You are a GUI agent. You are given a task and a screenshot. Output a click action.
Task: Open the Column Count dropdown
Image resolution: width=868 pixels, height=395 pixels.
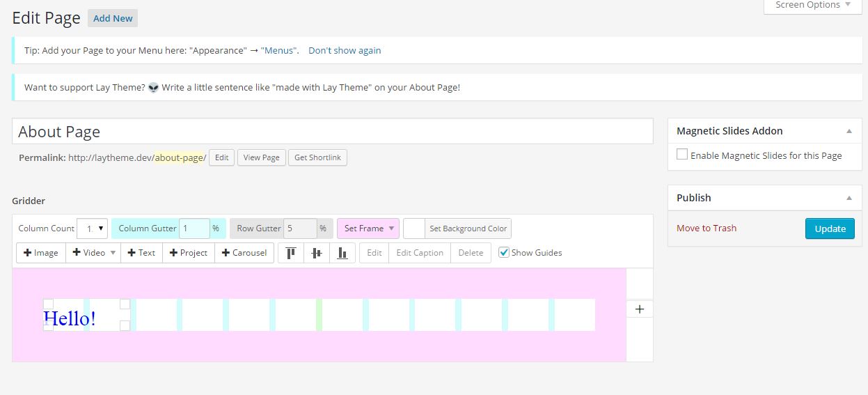click(x=93, y=229)
